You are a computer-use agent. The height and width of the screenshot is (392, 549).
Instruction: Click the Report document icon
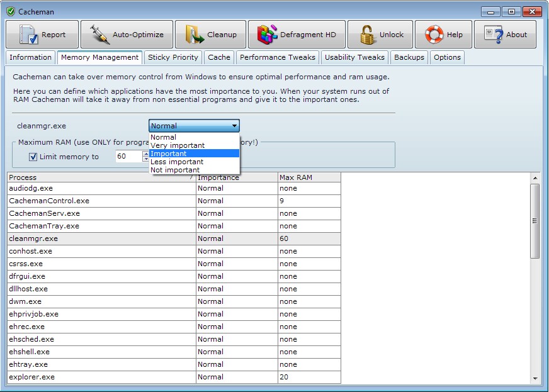pyautogui.click(x=28, y=35)
